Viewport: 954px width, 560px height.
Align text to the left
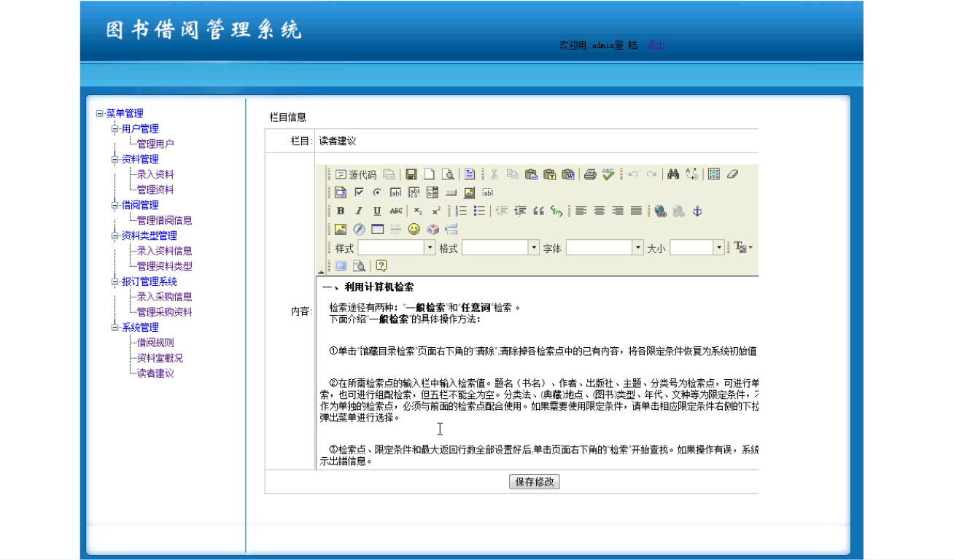(581, 211)
